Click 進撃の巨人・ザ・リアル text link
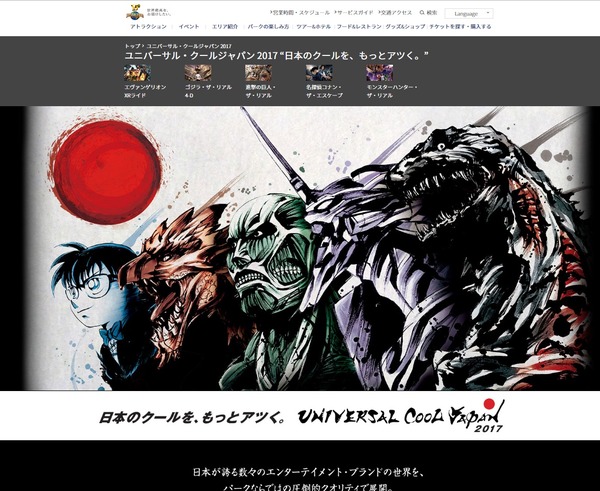The image size is (600, 491). 260,91
